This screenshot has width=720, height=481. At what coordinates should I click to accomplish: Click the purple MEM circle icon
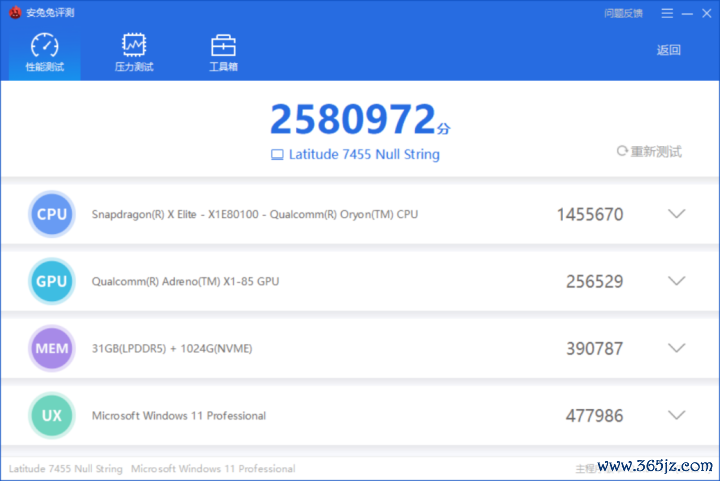pos(51,348)
